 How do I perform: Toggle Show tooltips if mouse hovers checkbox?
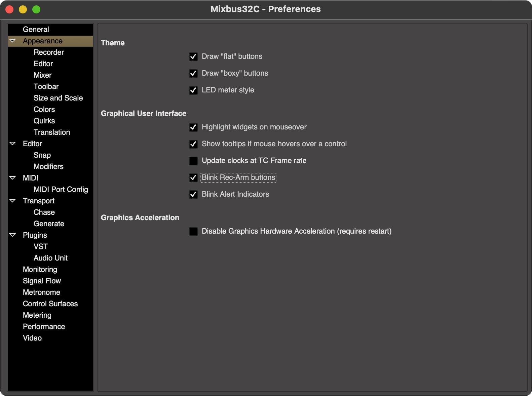(193, 144)
